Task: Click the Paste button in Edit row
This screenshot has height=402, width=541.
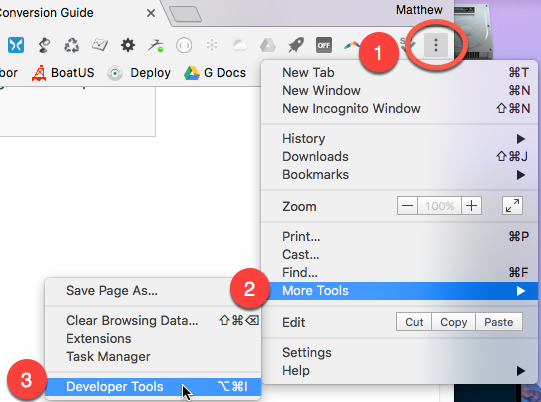Action: tap(499, 322)
